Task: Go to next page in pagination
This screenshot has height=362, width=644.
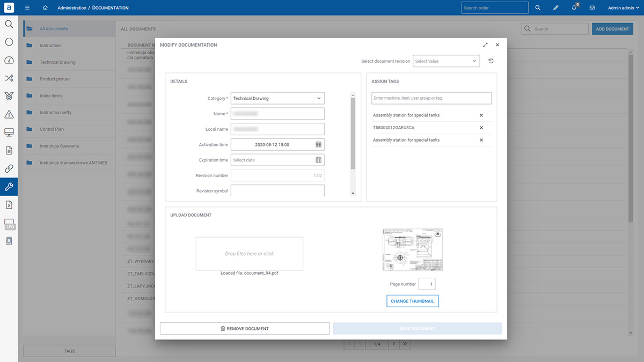Action: (x=393, y=343)
